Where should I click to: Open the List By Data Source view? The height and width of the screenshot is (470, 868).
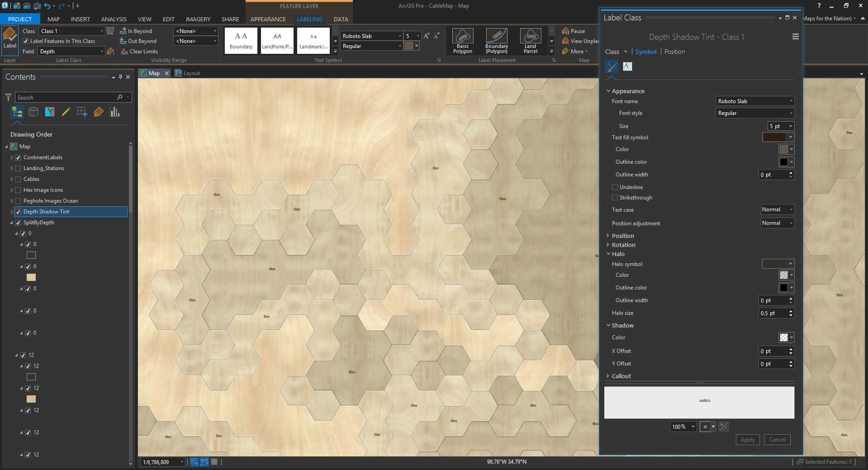coord(33,112)
